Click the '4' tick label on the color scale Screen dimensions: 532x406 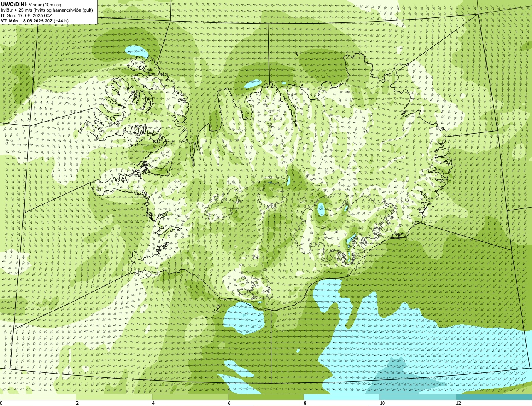153,403
